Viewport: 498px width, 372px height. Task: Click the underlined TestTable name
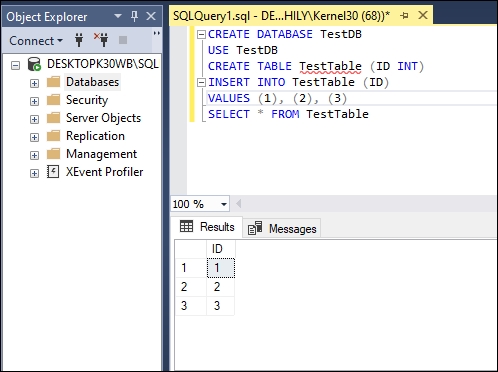coord(330,66)
